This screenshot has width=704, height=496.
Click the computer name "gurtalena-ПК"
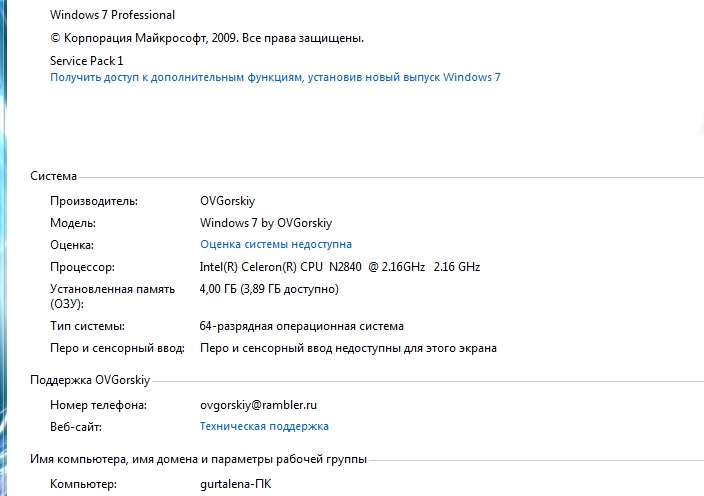tap(235, 484)
